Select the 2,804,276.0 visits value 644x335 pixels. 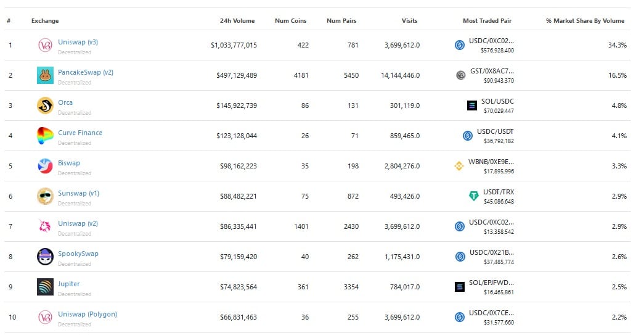pyautogui.click(x=402, y=166)
